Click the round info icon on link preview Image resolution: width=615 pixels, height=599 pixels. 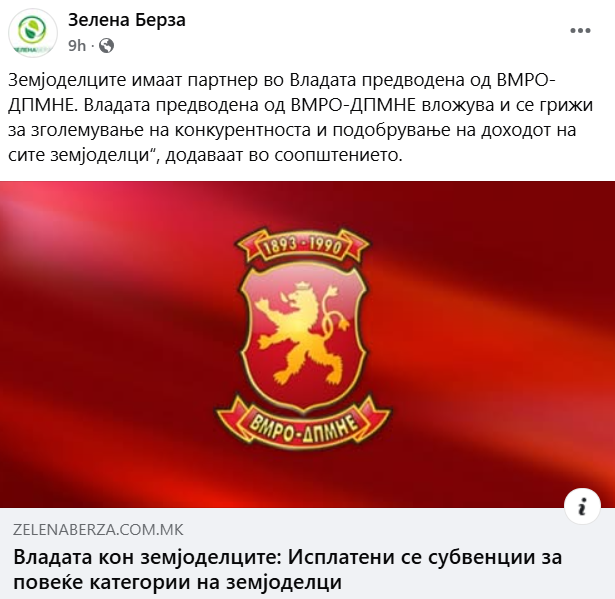click(x=582, y=506)
